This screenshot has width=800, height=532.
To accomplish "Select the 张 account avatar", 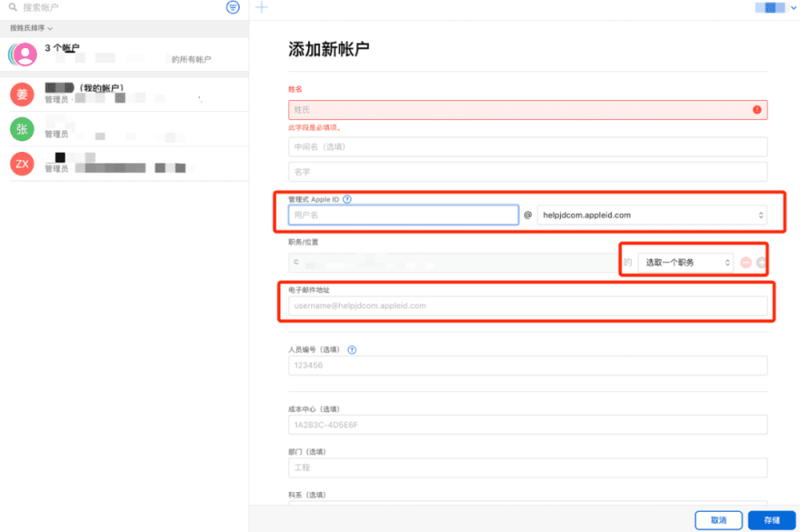I will pyautogui.click(x=22, y=129).
